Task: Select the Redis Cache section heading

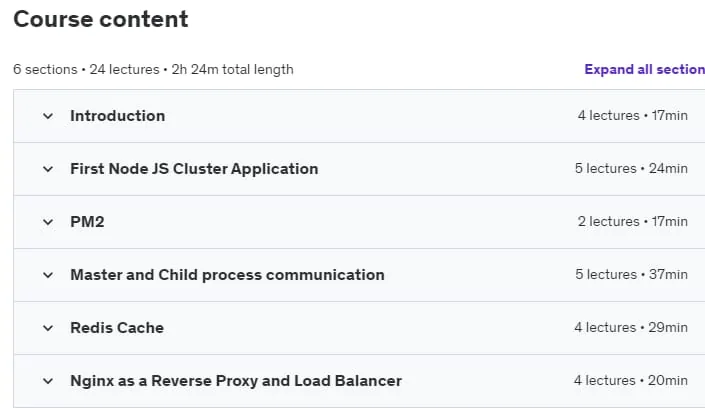Action: (117, 328)
